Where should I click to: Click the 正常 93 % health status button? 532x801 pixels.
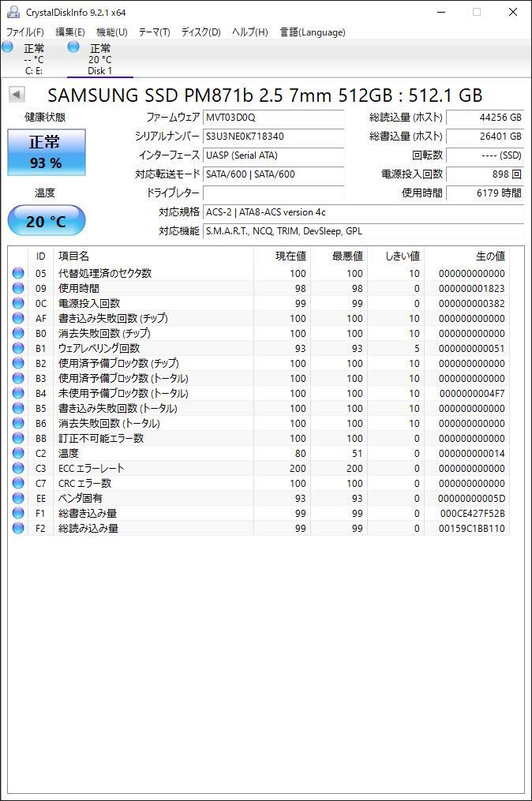pos(46,152)
